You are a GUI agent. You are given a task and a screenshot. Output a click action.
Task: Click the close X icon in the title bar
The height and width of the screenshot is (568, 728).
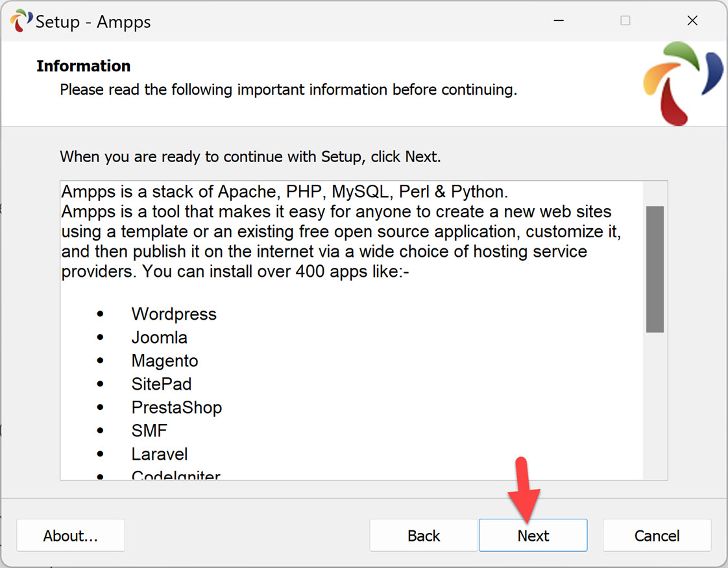[x=692, y=20]
